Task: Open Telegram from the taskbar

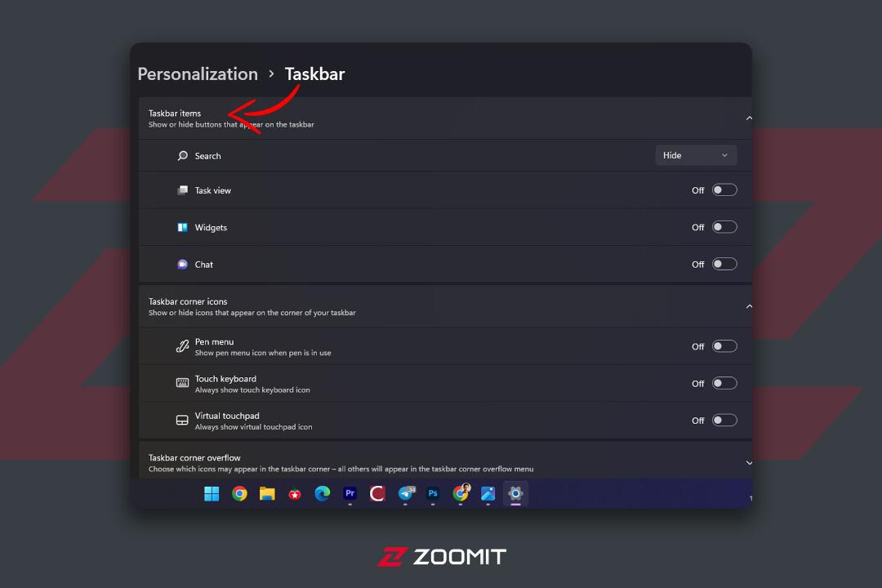Action: click(x=406, y=493)
